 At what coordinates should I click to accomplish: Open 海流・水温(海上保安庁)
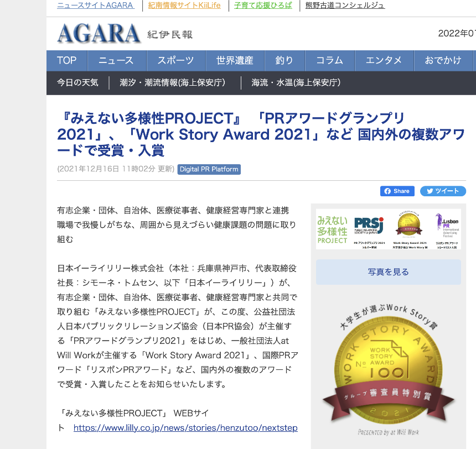pyautogui.click(x=296, y=82)
